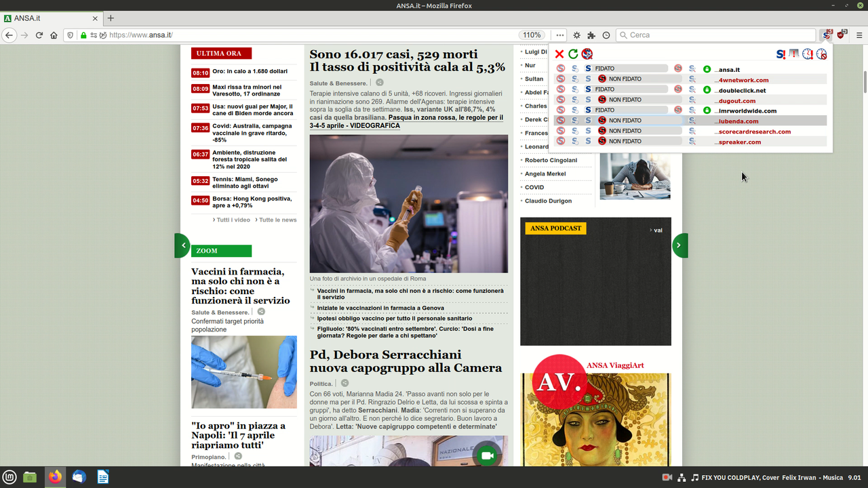The image size is (868, 488).
Task: Open Firefox hamburger menu
Action: (x=859, y=35)
